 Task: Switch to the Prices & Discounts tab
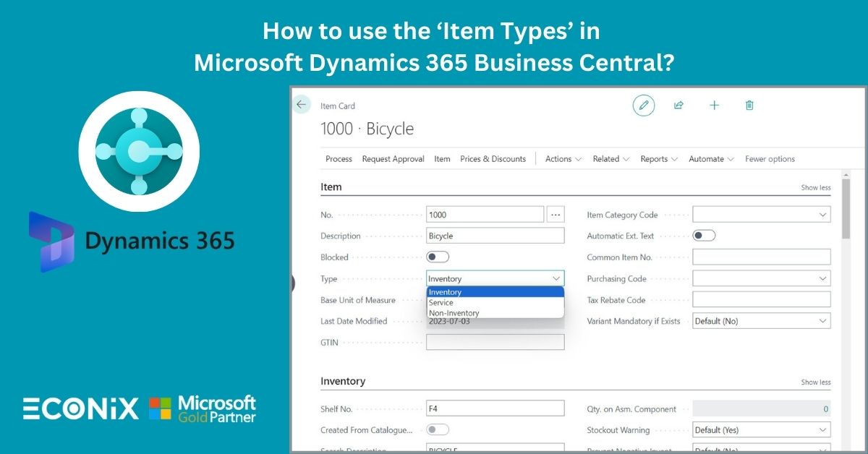click(493, 158)
